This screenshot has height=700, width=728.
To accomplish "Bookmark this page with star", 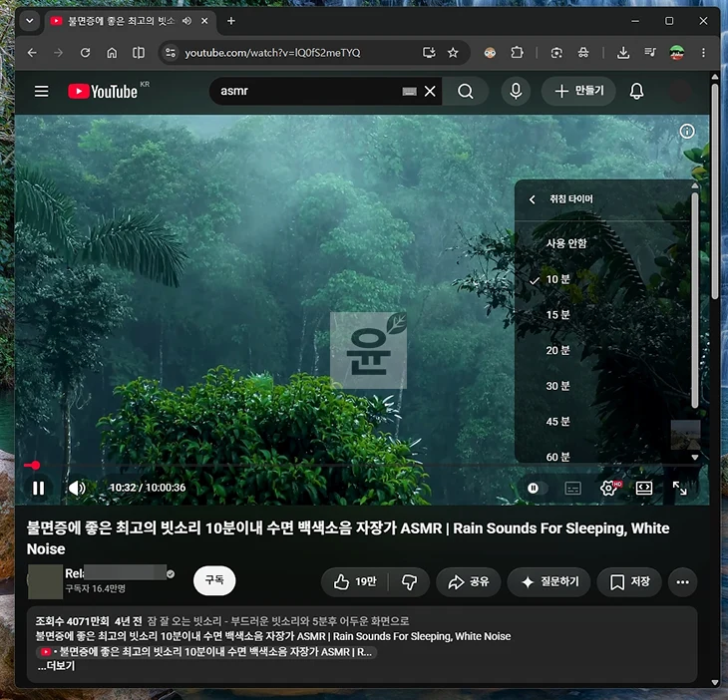I will 453,53.
